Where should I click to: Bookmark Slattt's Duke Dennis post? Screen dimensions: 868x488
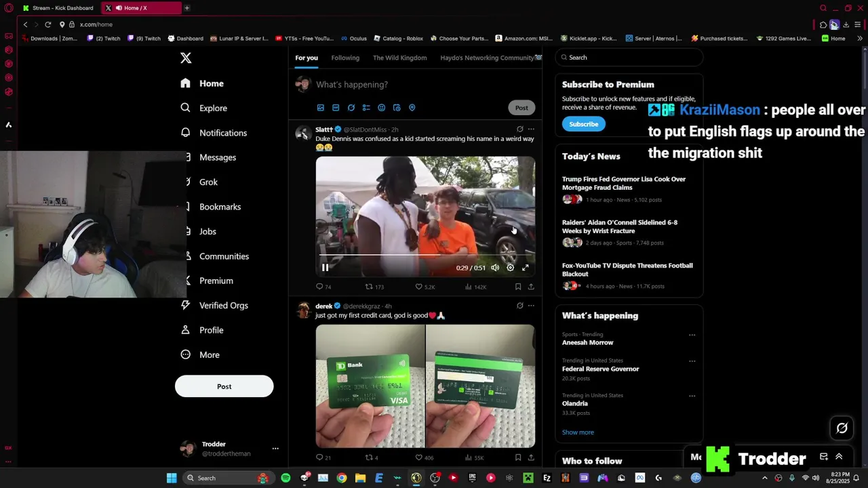tap(518, 287)
